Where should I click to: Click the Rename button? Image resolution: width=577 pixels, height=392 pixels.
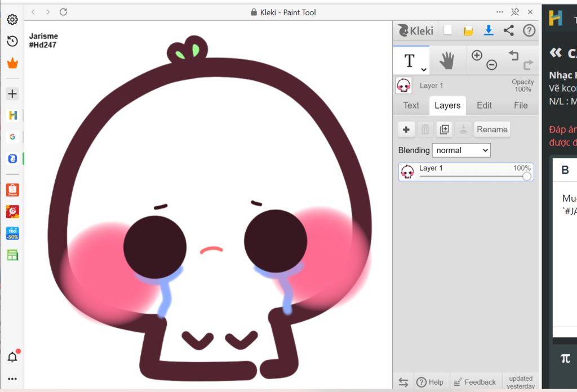tap(492, 130)
